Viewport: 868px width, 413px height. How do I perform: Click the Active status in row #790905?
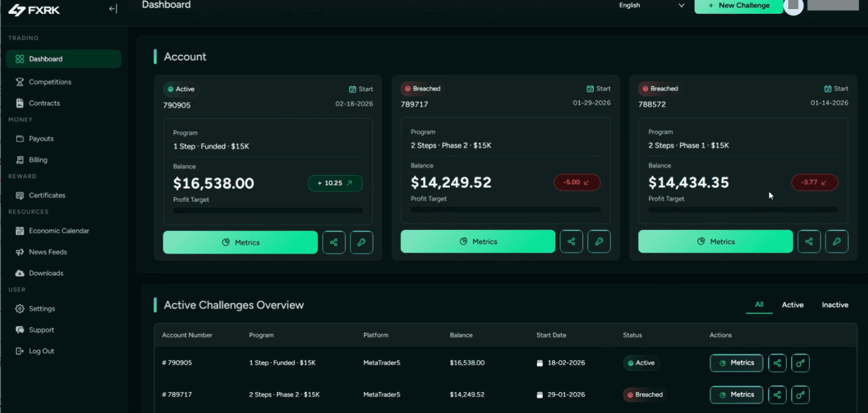[641, 363]
